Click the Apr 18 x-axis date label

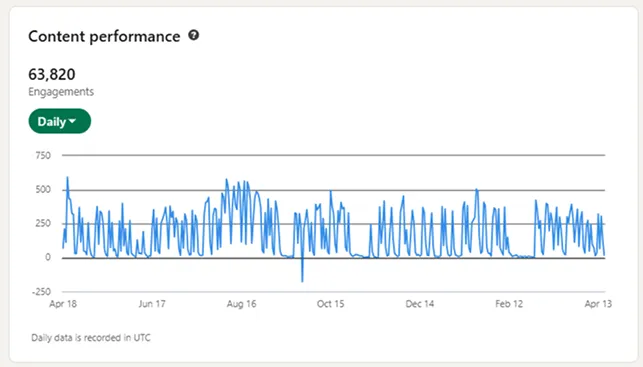pos(63,304)
